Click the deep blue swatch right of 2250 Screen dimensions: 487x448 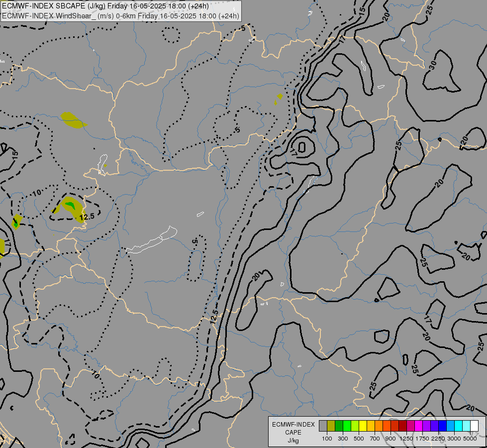tap(443, 426)
